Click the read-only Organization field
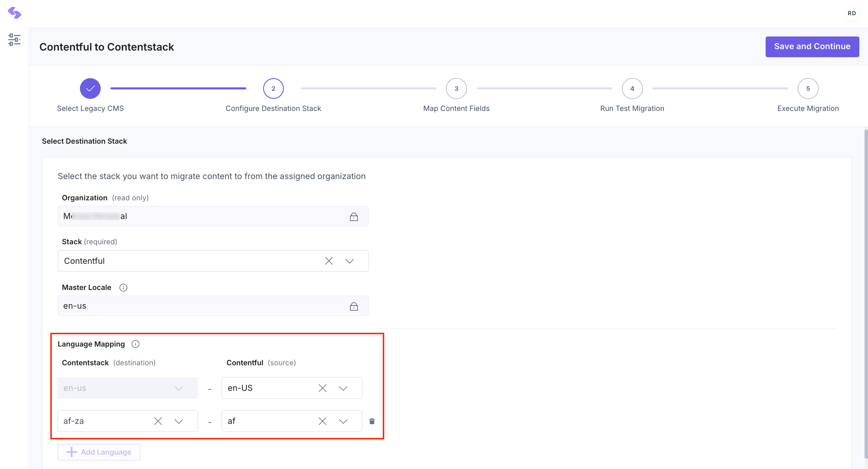Screen dimensions: 868x469 pos(213,216)
